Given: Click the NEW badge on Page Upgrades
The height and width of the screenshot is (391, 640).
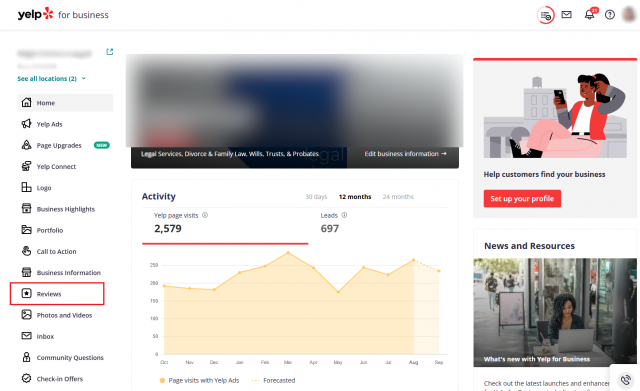Looking at the screenshot, I should (102, 145).
